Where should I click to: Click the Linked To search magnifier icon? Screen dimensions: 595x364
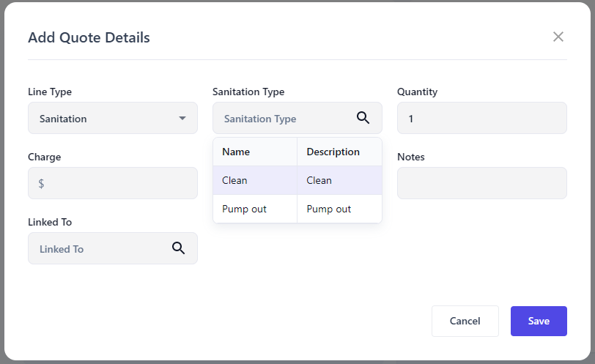tap(178, 248)
